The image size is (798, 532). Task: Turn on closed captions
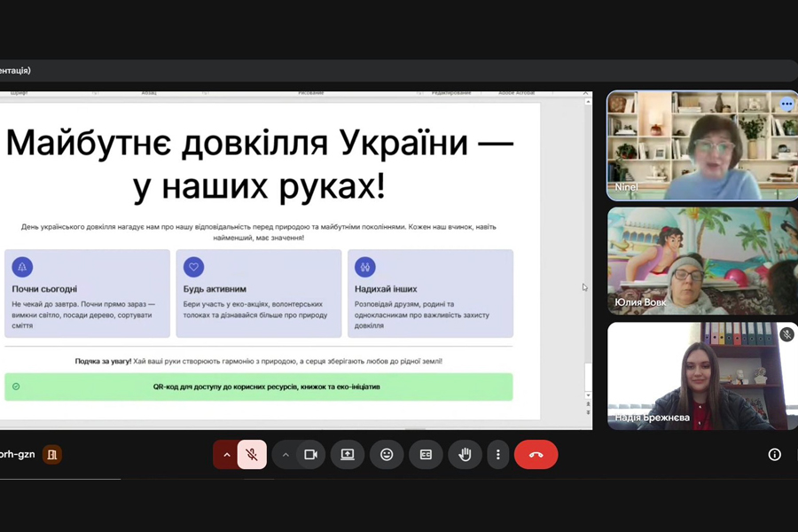tap(426, 455)
